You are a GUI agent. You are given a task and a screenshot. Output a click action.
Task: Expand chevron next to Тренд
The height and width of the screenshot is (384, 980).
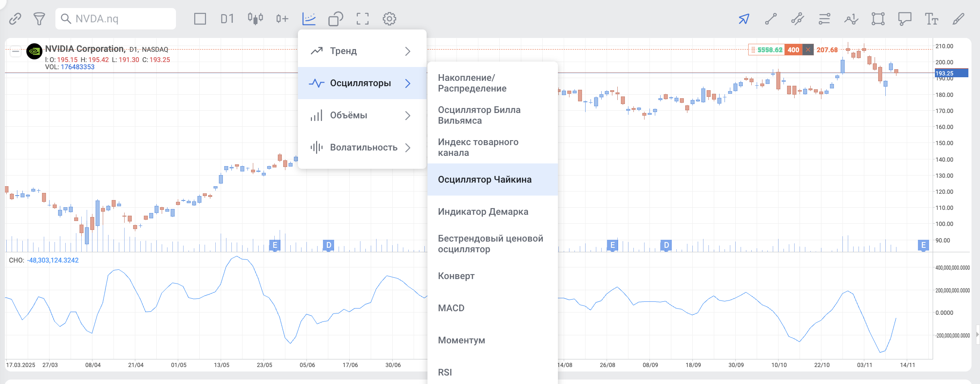(407, 51)
